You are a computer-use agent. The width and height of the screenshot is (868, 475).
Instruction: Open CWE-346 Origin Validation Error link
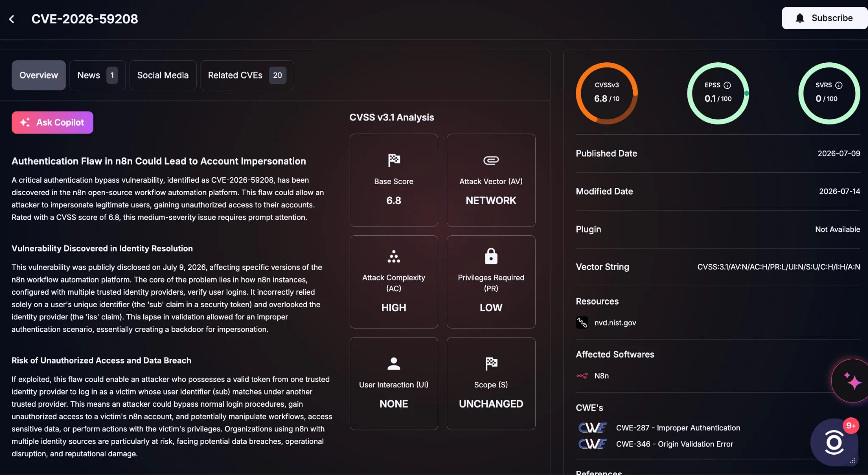pos(674,444)
